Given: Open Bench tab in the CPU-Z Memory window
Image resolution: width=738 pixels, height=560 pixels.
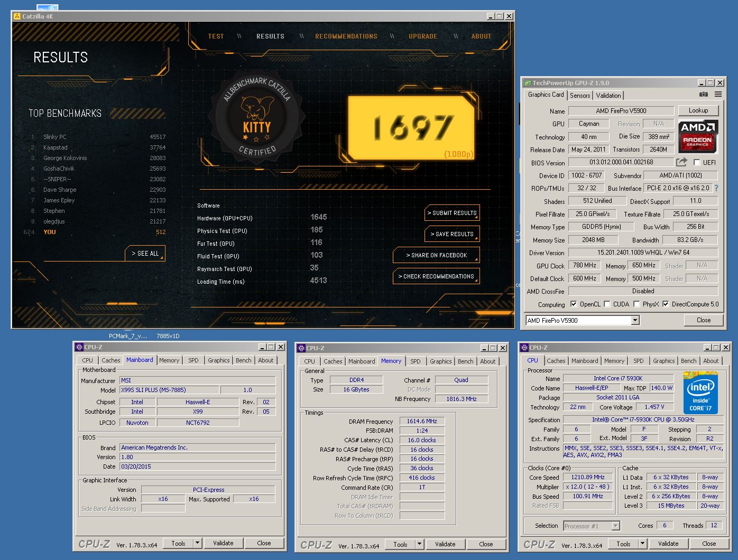Looking at the screenshot, I should point(466,361).
